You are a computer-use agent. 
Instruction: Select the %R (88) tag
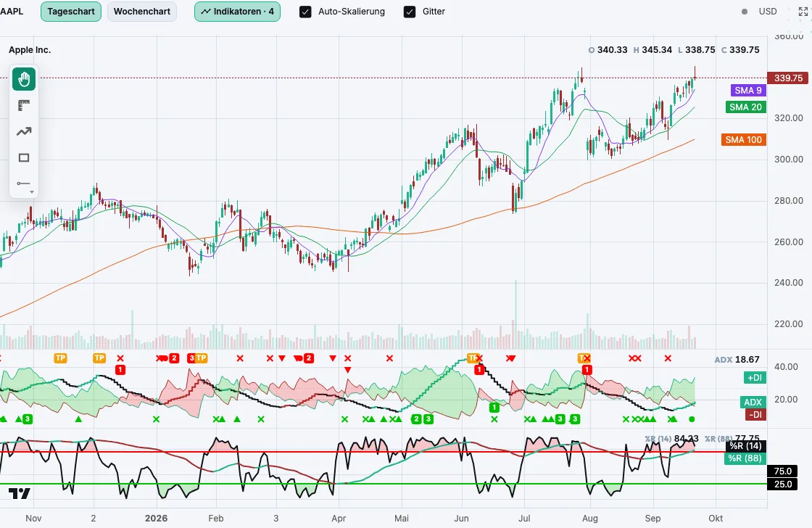[745, 458]
